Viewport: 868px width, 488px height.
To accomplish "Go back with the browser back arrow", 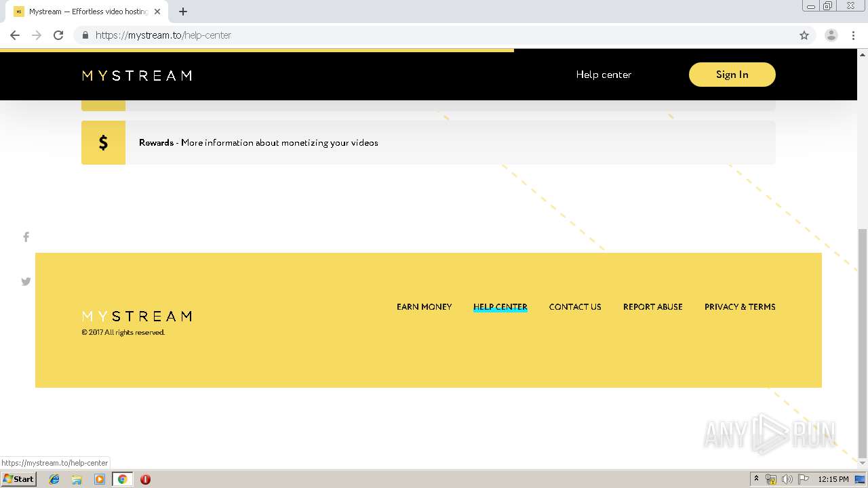I will 15,35.
